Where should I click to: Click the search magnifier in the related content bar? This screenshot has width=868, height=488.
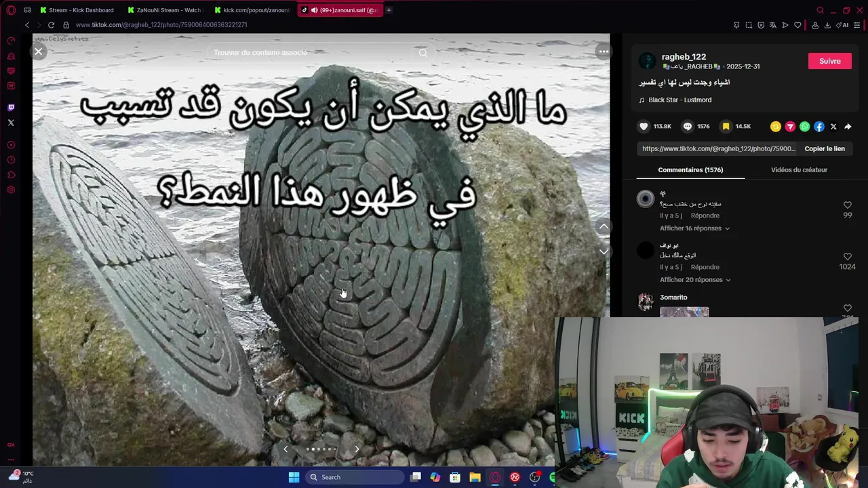click(x=423, y=53)
